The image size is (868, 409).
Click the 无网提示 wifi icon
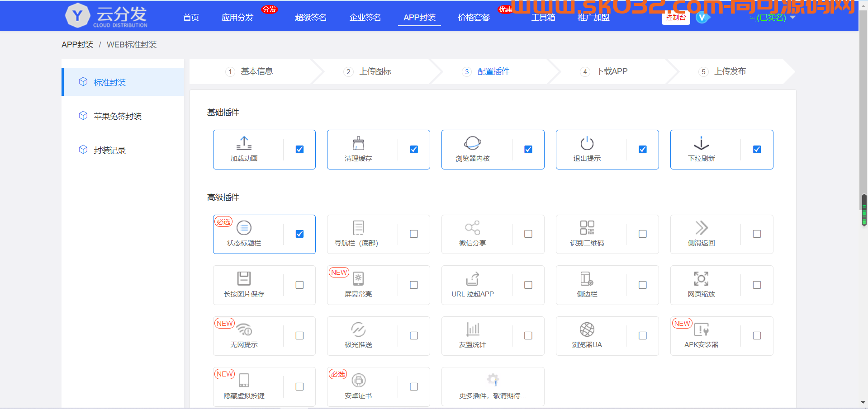click(x=244, y=329)
